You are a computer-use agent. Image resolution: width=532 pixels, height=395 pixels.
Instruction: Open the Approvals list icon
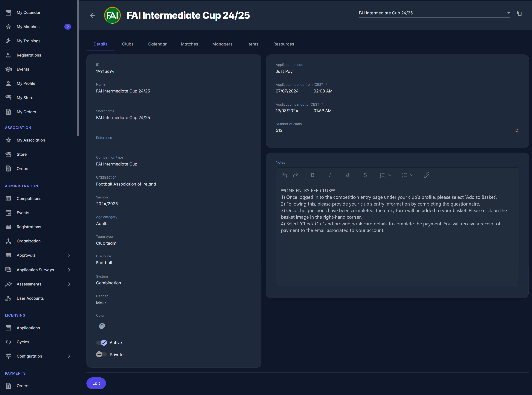[8, 255]
